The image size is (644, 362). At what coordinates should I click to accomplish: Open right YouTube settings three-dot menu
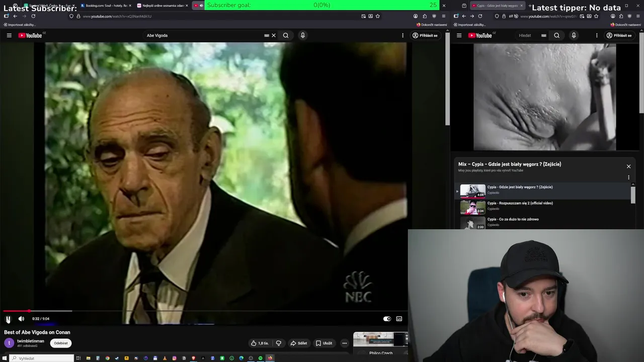point(597,35)
